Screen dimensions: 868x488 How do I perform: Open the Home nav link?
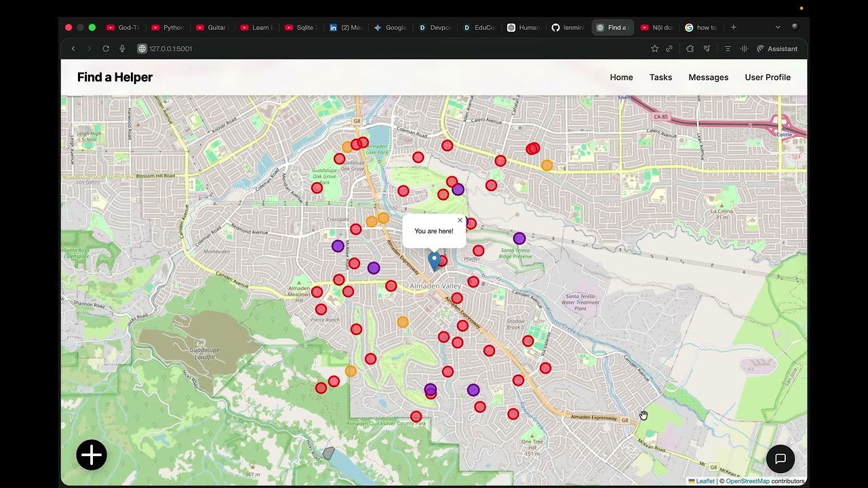[x=621, y=77]
